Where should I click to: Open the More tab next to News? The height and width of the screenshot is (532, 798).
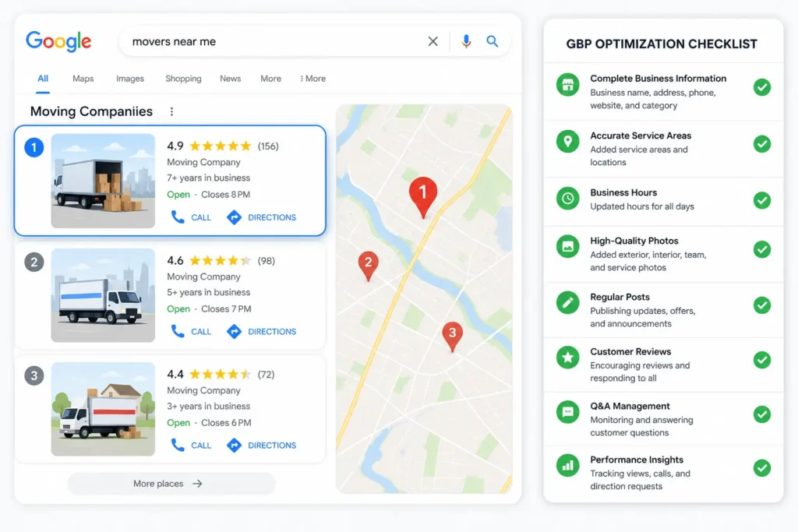(270, 79)
